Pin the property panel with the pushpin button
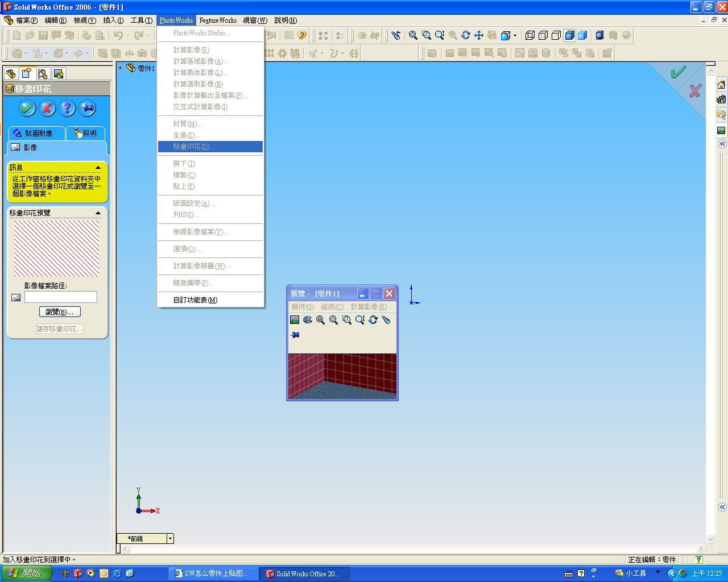Screen dimensions: 728x582 [x=87, y=108]
